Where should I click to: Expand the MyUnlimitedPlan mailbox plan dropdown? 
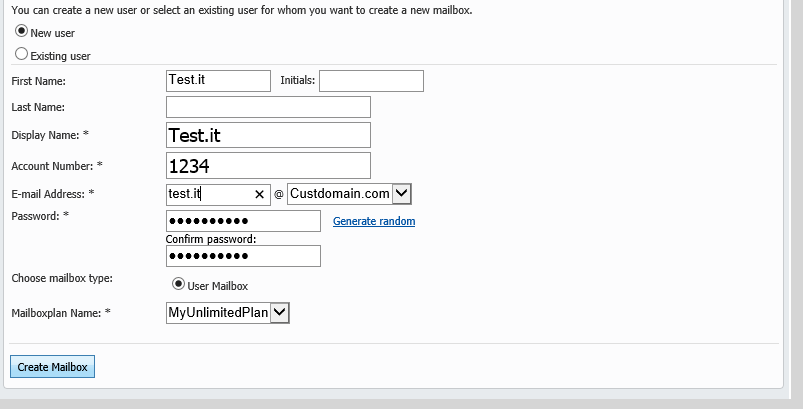click(x=280, y=313)
